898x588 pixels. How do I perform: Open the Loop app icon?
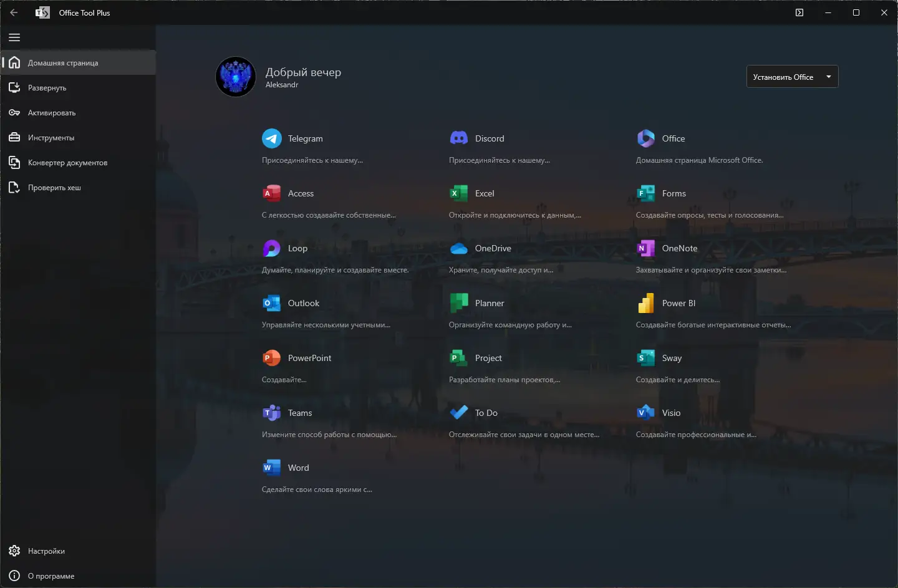click(272, 248)
